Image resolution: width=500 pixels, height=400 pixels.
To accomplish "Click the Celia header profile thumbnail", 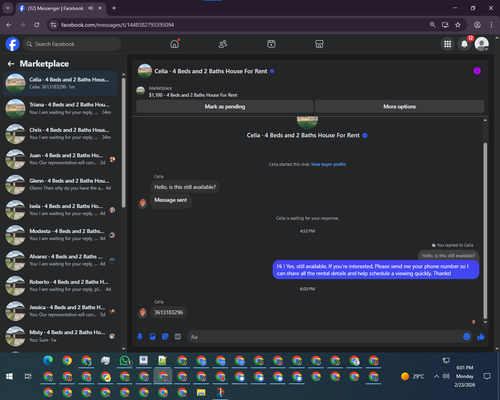I will coord(145,71).
